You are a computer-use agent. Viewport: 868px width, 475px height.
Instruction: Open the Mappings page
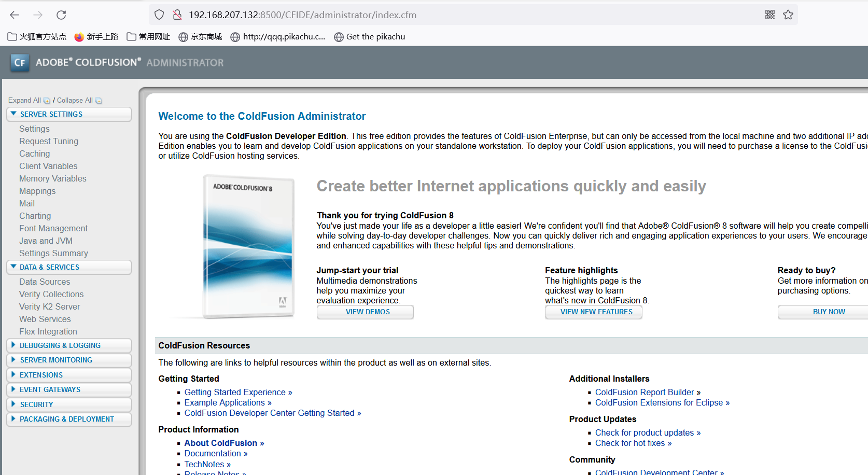click(37, 191)
